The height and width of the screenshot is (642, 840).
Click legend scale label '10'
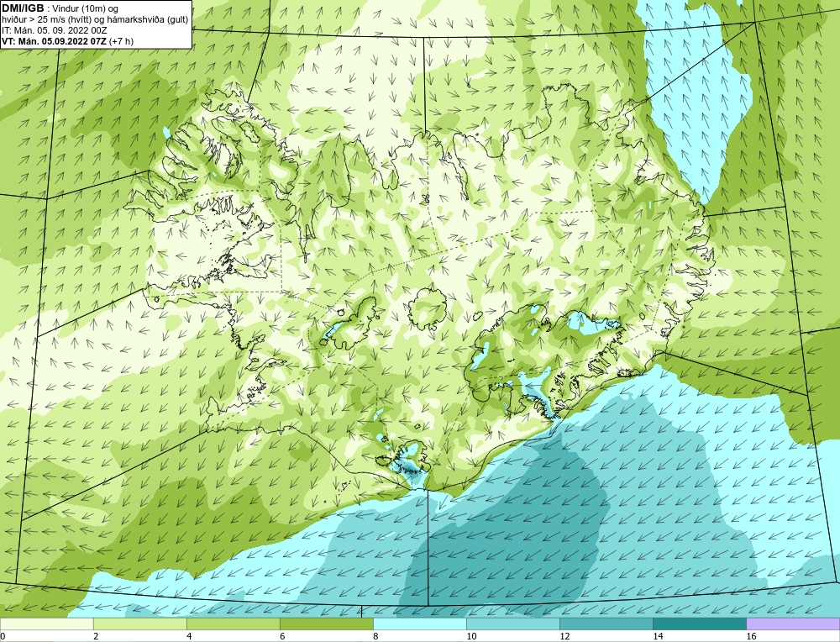point(471,636)
